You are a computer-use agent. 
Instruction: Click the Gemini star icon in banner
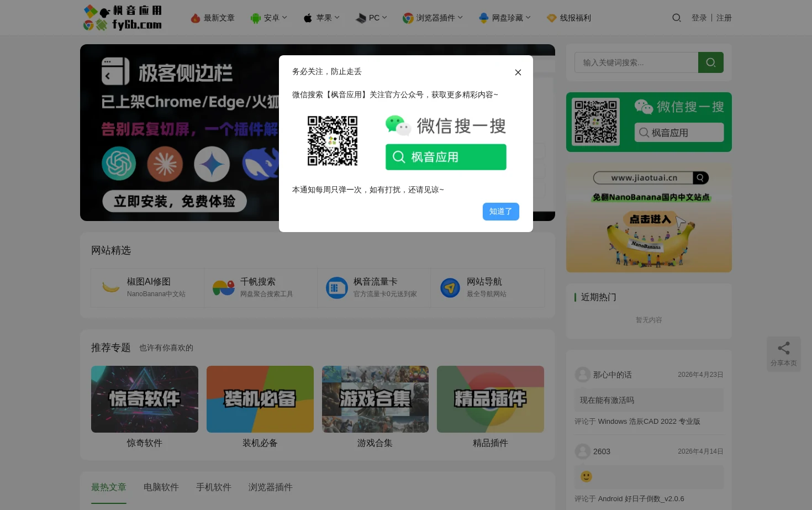click(212, 164)
